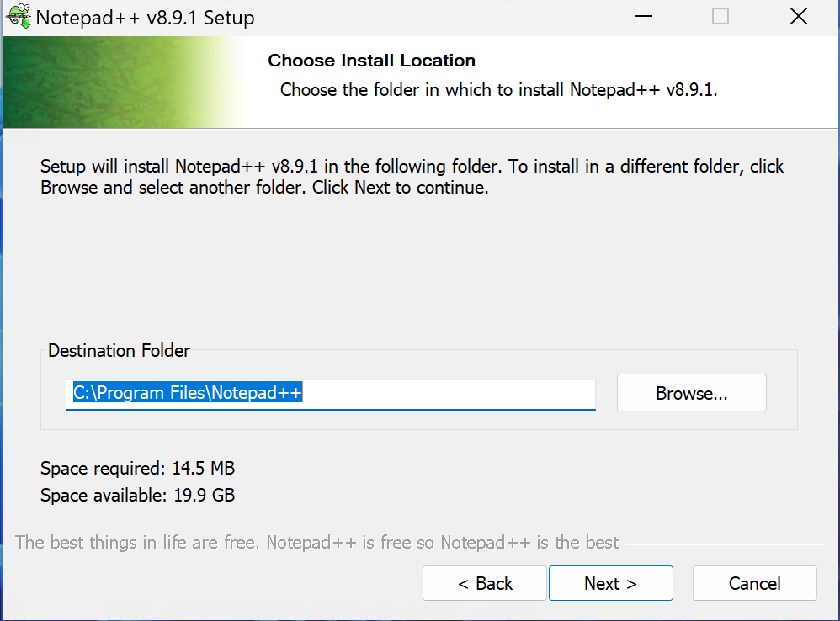Click the Space available: 19.9 GB text
The width and height of the screenshot is (840, 621).
[x=138, y=495]
